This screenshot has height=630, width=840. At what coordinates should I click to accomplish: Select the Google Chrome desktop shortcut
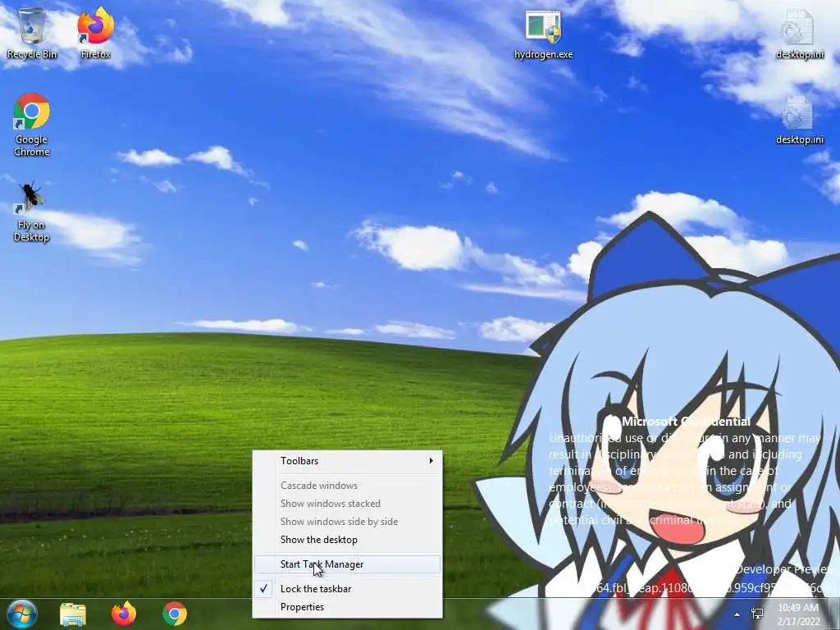click(32, 125)
